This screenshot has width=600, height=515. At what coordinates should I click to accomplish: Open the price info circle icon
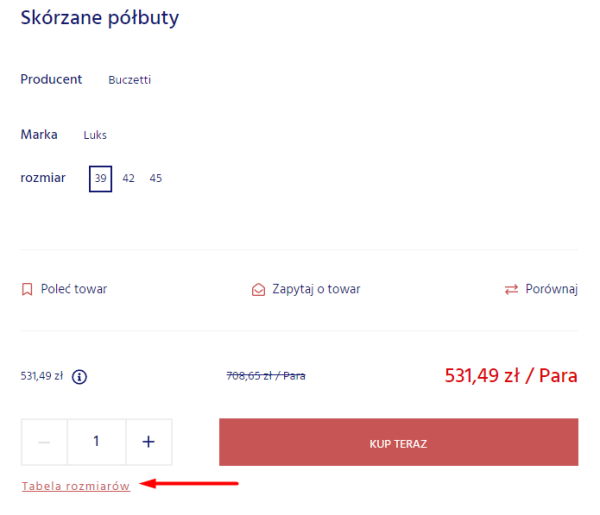click(80, 377)
